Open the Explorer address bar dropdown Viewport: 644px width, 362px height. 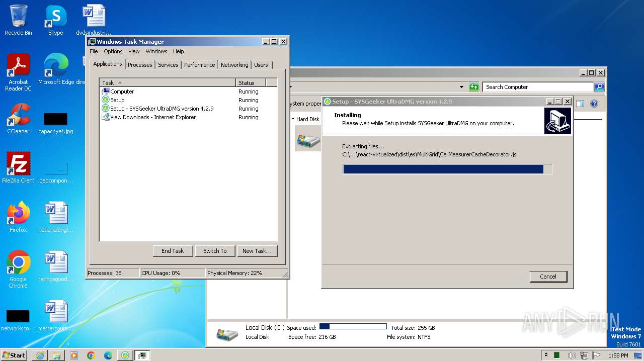pyautogui.click(x=461, y=87)
